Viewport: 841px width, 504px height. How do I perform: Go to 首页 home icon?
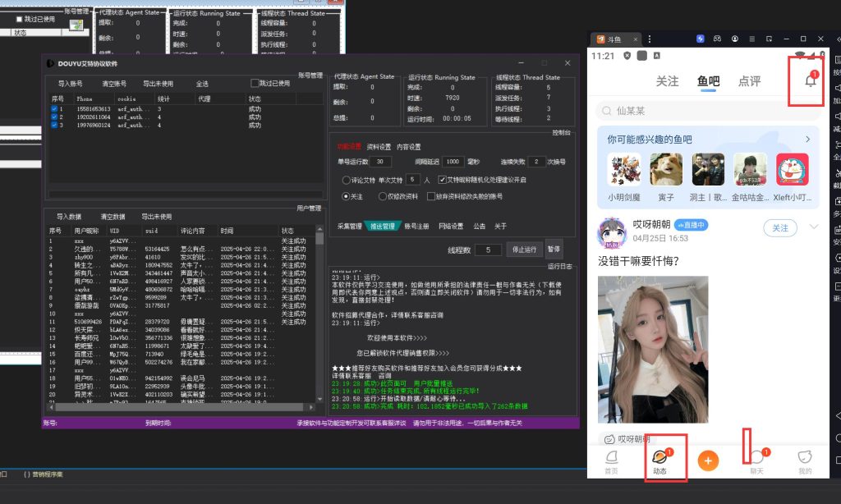point(611,460)
